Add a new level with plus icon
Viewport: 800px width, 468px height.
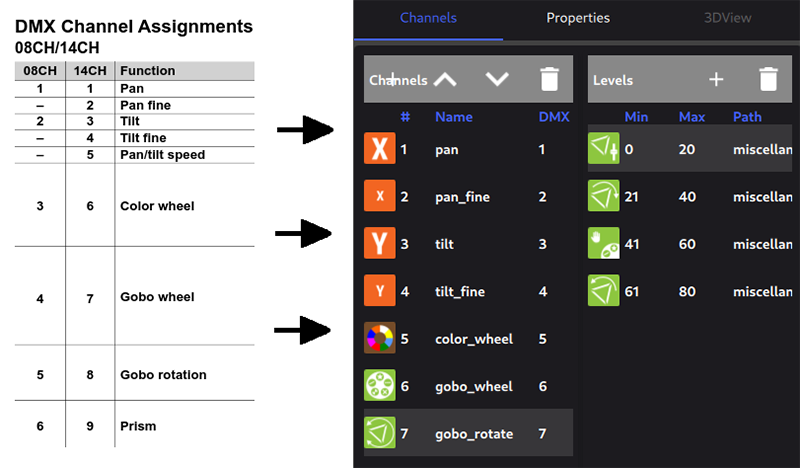pos(716,79)
